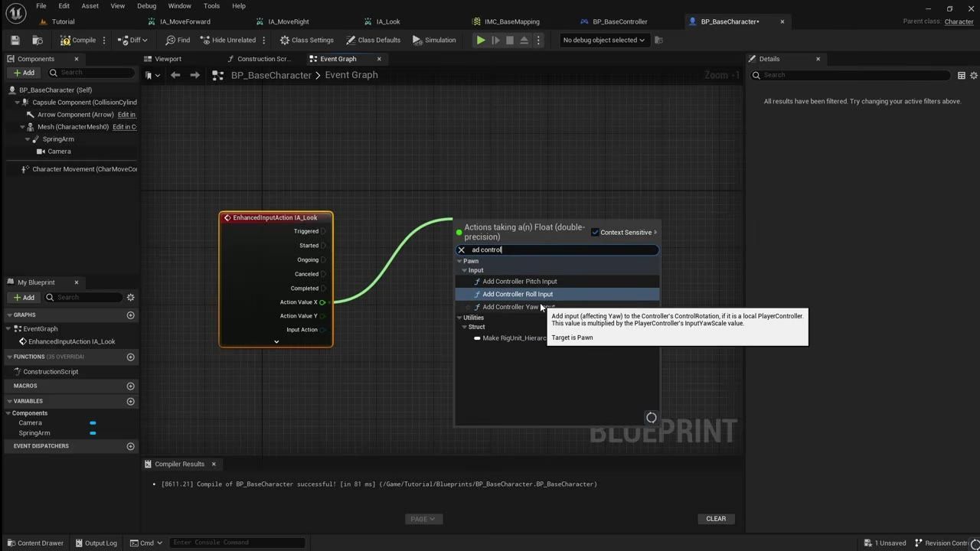
Task: Toggle the Context Sensitive checkbox
Action: tap(595, 233)
